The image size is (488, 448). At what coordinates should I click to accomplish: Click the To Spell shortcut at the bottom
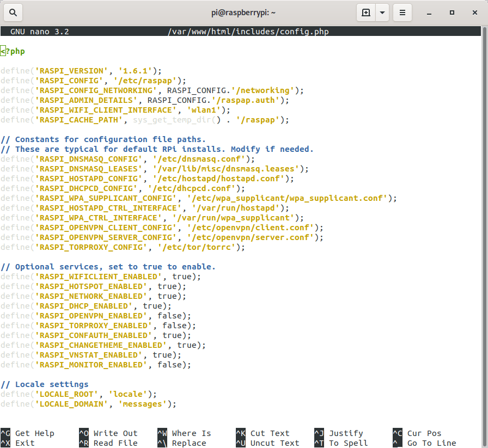tap(348, 443)
